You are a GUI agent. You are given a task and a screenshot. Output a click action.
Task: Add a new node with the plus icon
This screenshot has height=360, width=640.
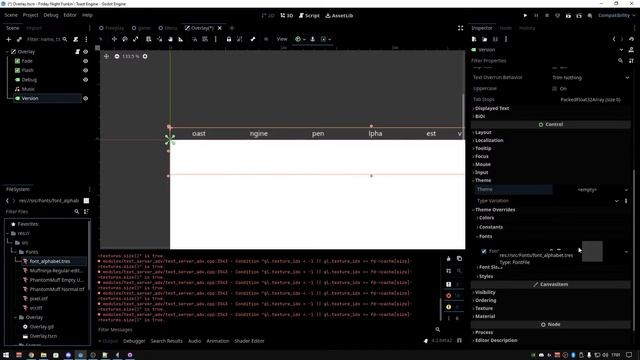pyautogui.click(x=8, y=40)
